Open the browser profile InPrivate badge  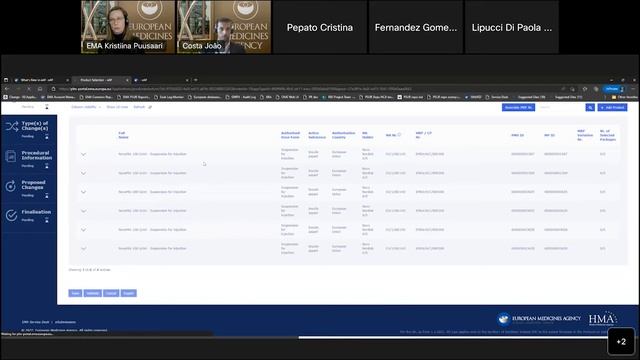pyautogui.click(x=614, y=89)
